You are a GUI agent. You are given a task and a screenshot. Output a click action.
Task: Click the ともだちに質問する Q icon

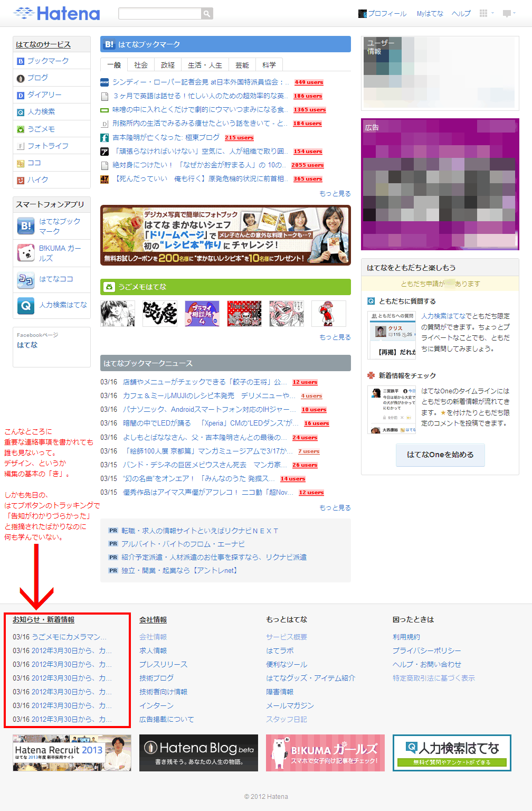click(371, 301)
